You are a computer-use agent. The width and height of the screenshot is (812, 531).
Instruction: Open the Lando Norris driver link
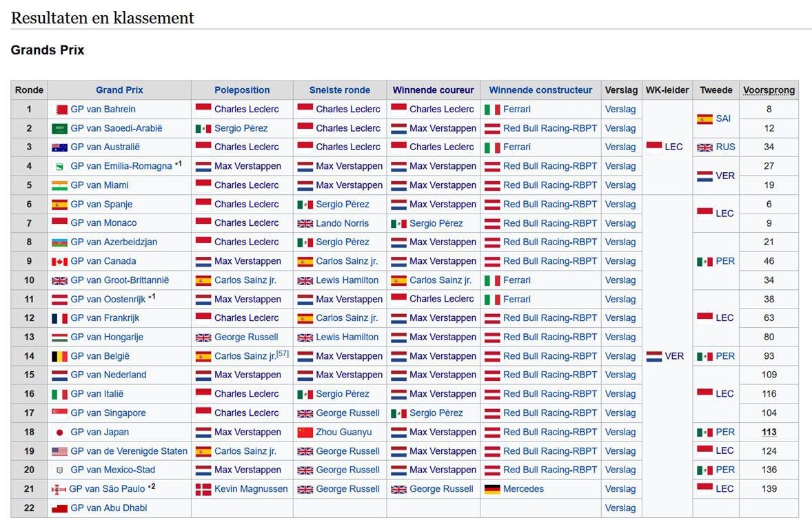point(343,224)
